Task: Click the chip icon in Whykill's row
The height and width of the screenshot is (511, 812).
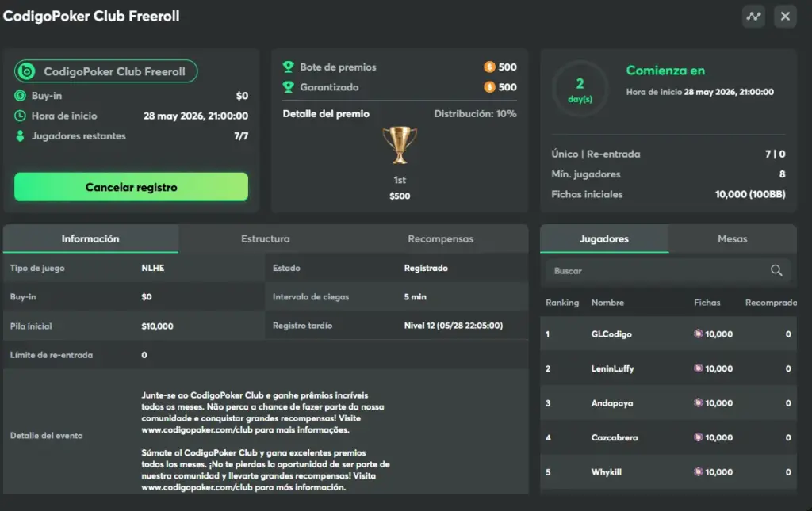Action: point(698,471)
